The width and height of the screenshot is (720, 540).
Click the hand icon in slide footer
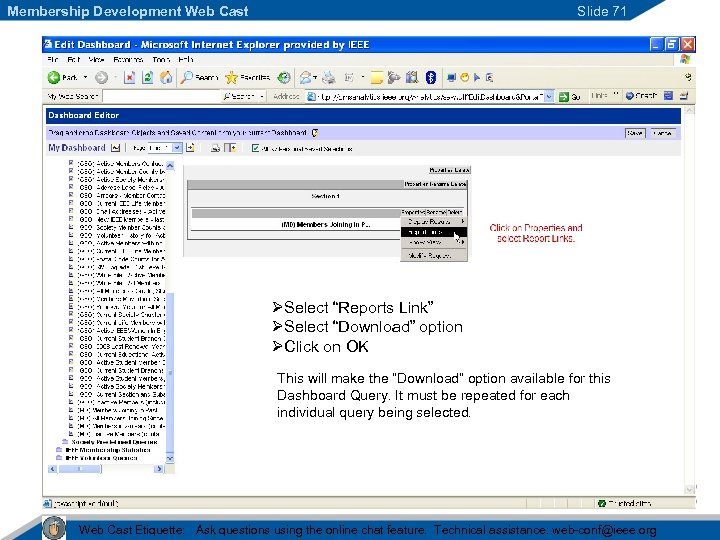pos(54,528)
